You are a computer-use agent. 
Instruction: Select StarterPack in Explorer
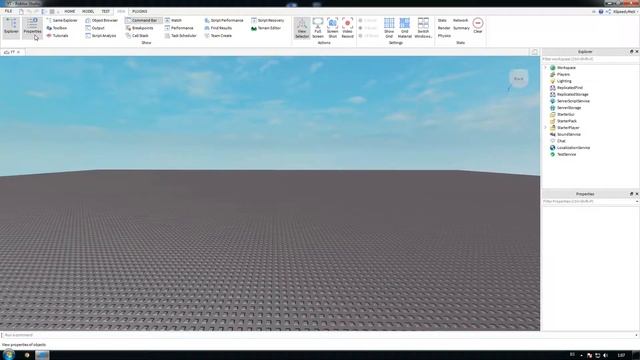[x=567, y=121]
